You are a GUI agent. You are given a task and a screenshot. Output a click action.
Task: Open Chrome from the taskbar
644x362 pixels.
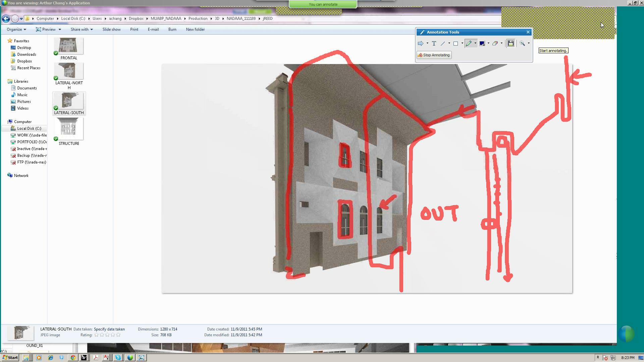coord(73,358)
